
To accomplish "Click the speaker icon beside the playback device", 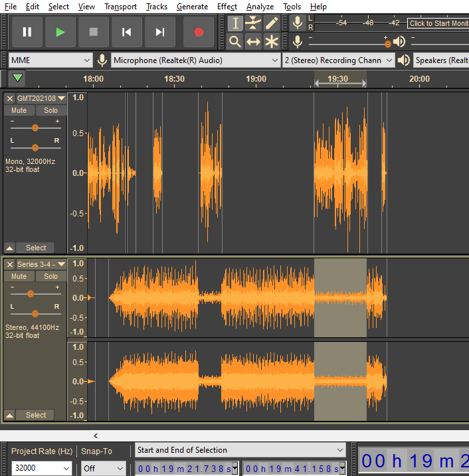I will click(x=404, y=60).
